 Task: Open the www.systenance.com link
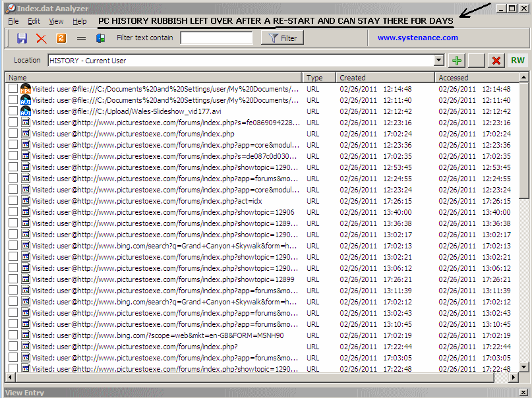(x=417, y=38)
